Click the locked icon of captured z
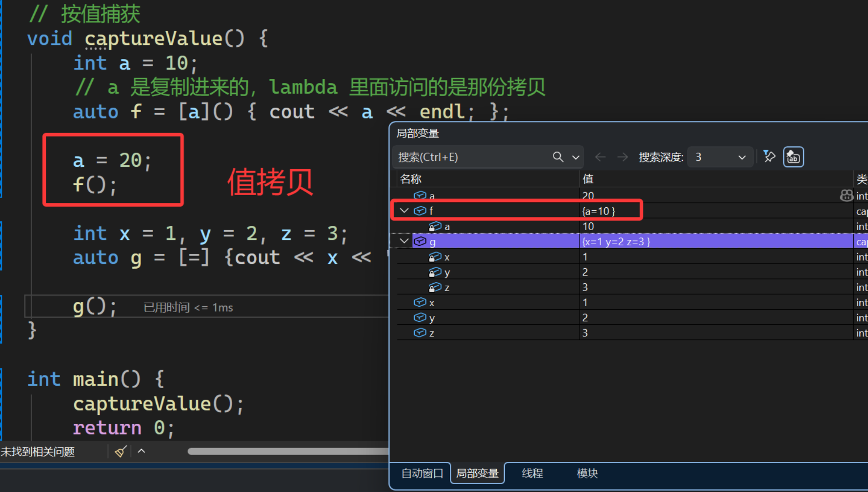Viewport: 868px width, 492px height. click(x=435, y=287)
